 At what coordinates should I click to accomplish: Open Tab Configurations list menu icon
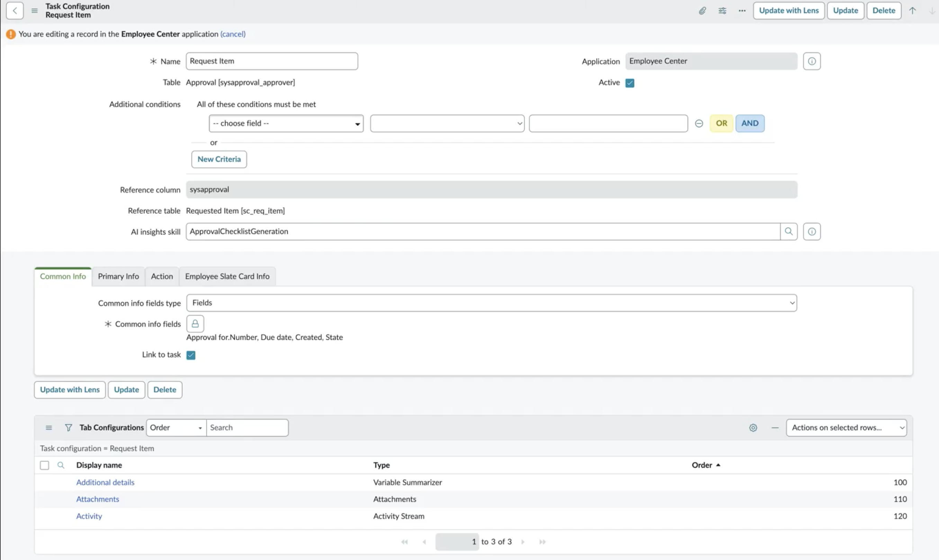(49, 427)
